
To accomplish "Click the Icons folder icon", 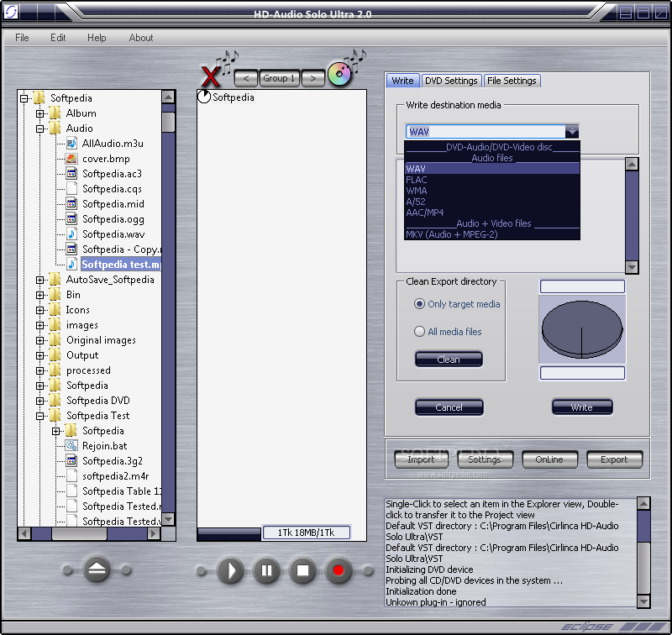I will pyautogui.click(x=55, y=309).
